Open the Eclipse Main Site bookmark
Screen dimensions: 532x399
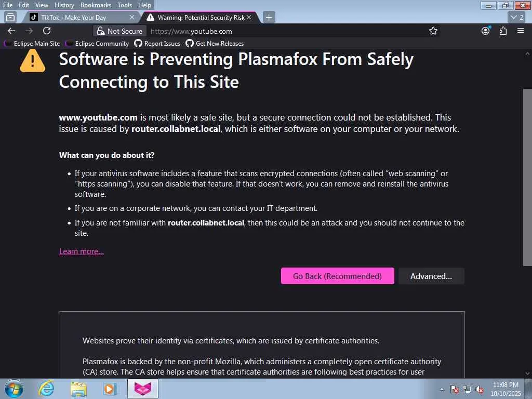tap(32, 44)
